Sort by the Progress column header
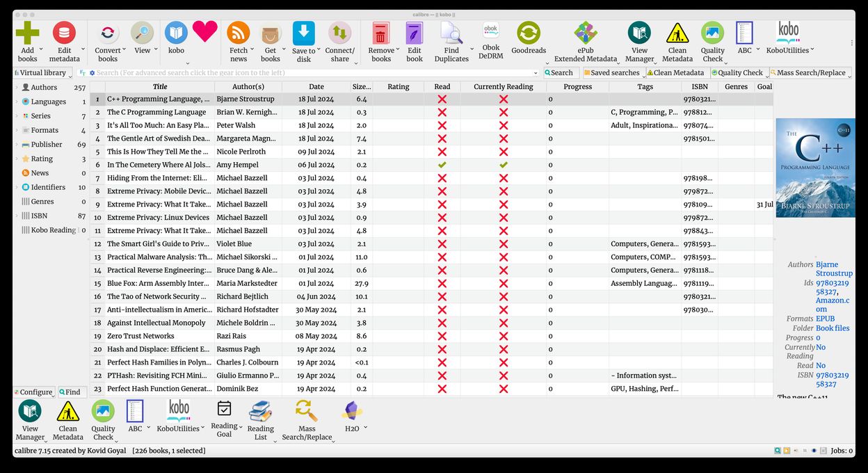This screenshot has width=868, height=473. (577, 87)
